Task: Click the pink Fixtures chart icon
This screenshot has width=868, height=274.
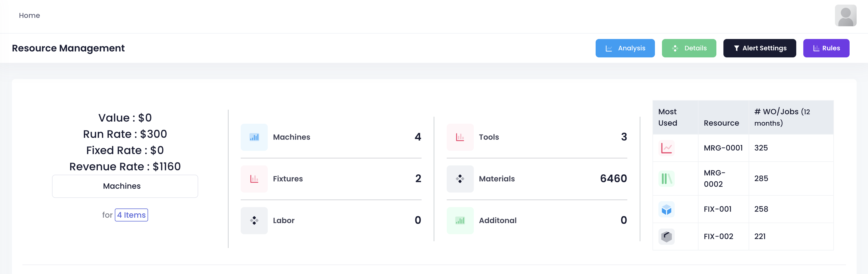Action: tap(254, 179)
